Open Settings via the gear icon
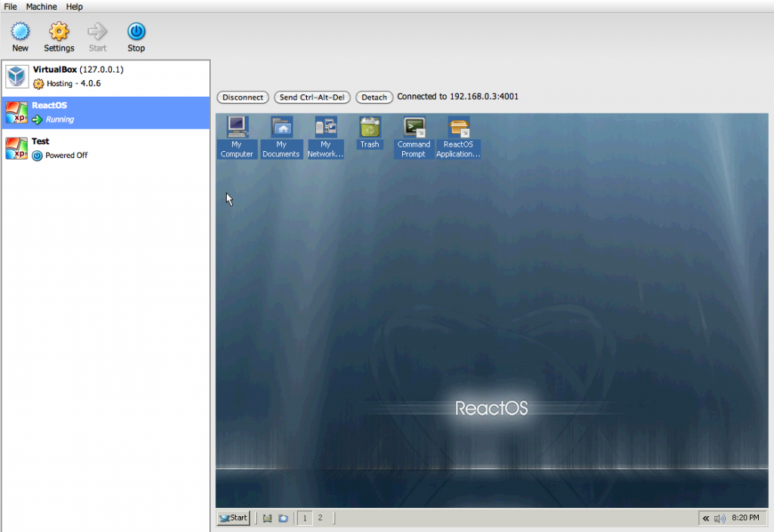This screenshot has height=532, width=774. (x=59, y=32)
